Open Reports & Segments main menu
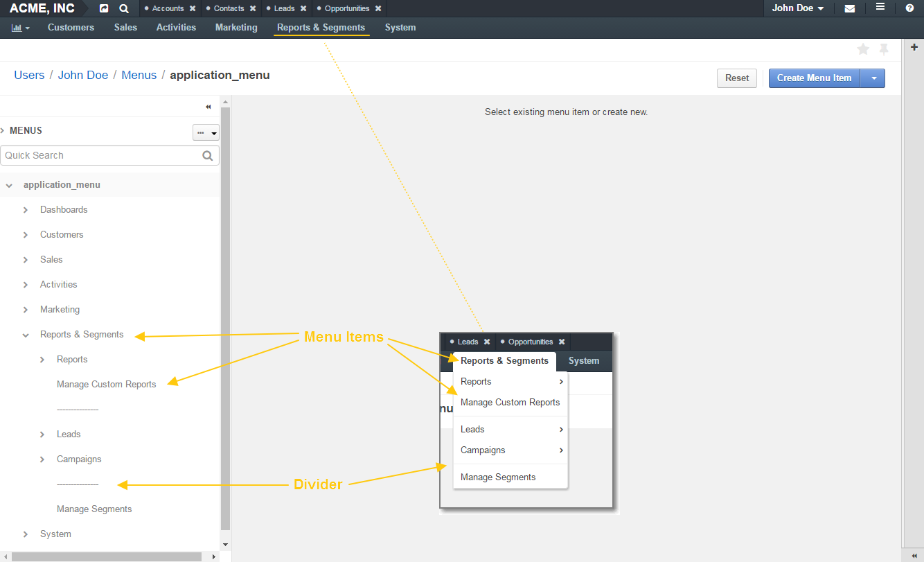This screenshot has height=562, width=924. [x=321, y=28]
